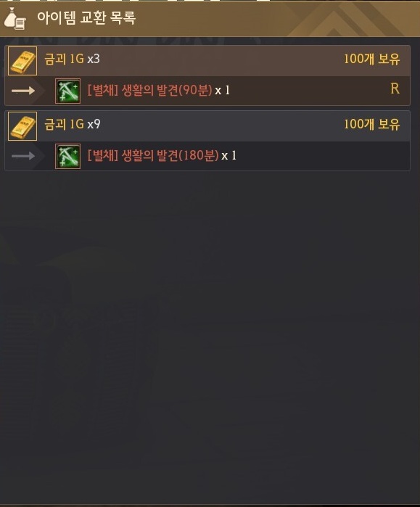Click the 180-minute Life Discovery pickaxe icon
This screenshot has width=420, height=507.
pos(67,156)
